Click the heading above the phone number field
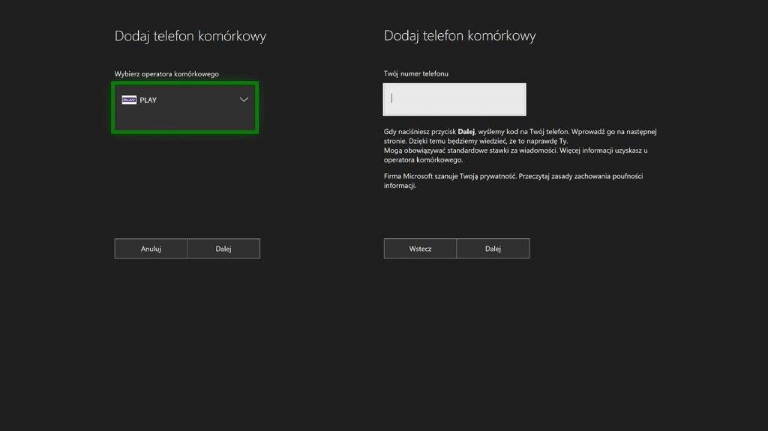Screen dimensions: 768x431 (x=460, y=36)
